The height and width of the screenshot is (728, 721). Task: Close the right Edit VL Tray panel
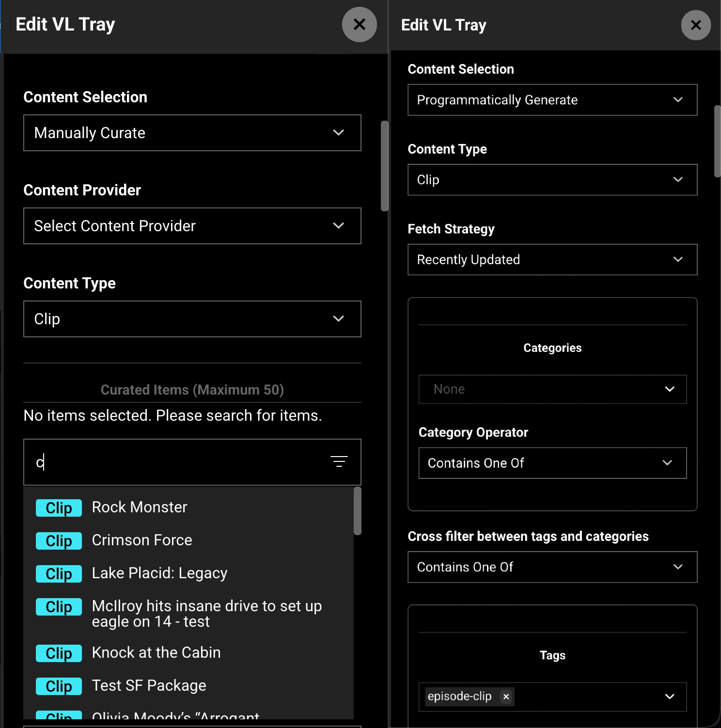pyautogui.click(x=696, y=25)
